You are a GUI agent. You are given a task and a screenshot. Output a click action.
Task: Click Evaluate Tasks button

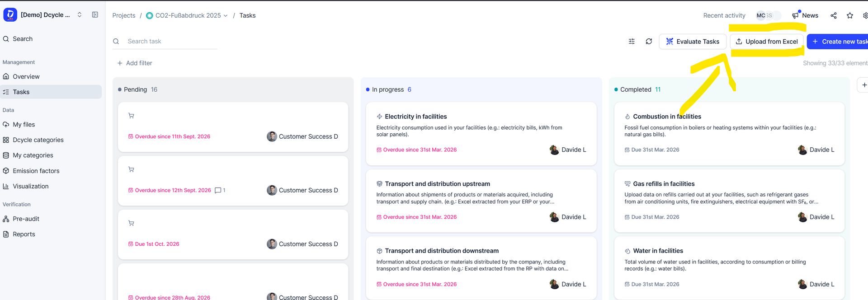tap(693, 42)
